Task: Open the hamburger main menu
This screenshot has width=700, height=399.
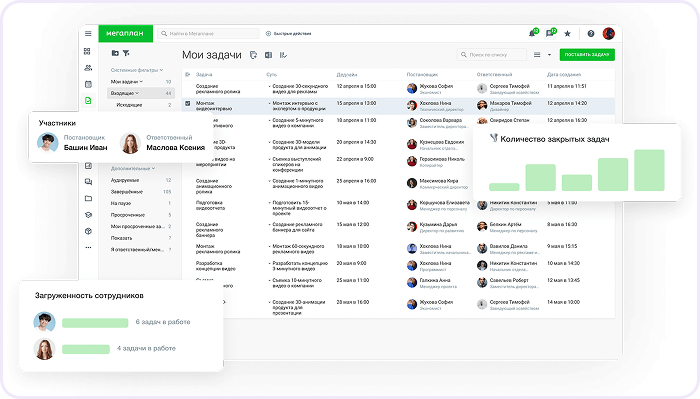Action: pos(88,33)
